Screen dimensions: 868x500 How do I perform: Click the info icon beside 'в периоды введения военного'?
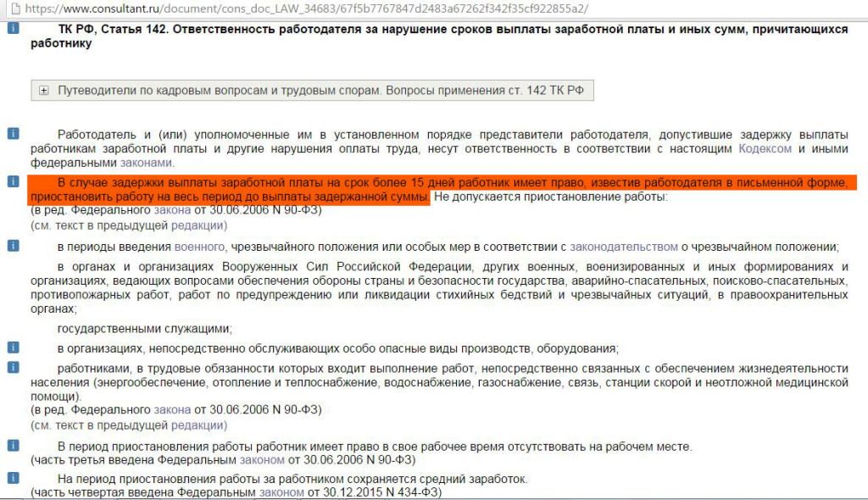tap(14, 245)
